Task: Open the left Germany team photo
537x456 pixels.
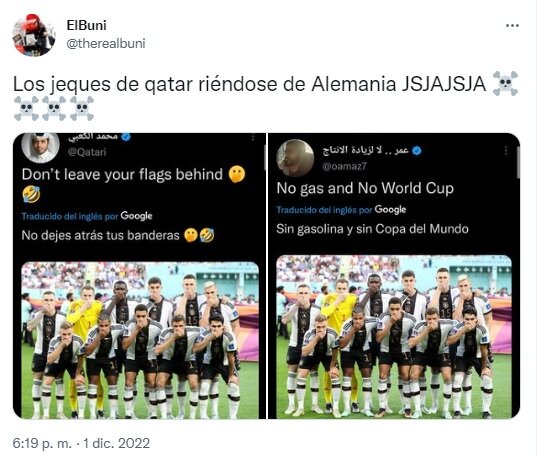Action: pyautogui.click(x=140, y=340)
